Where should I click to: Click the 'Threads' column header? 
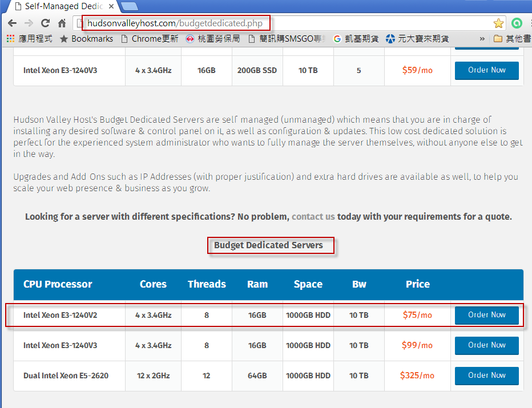[207, 284]
